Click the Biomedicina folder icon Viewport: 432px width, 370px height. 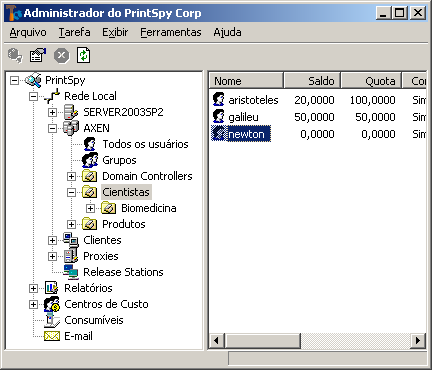(x=109, y=208)
